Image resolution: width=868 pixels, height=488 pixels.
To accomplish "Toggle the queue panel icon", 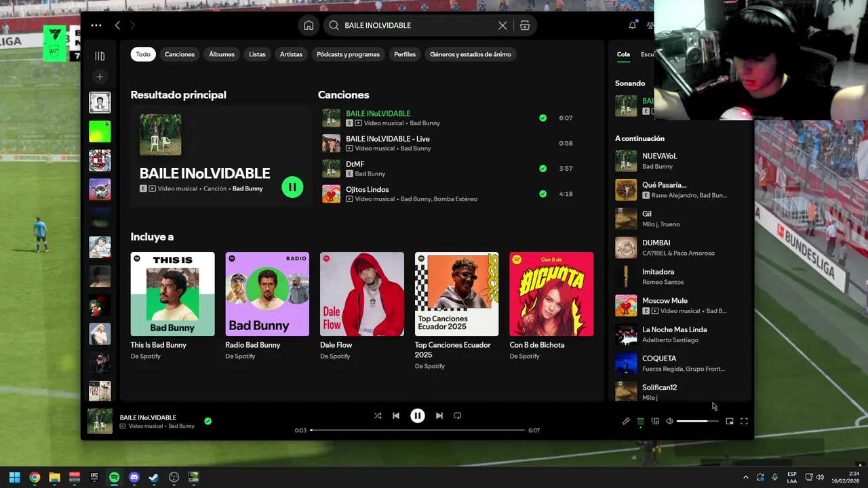I will (640, 421).
